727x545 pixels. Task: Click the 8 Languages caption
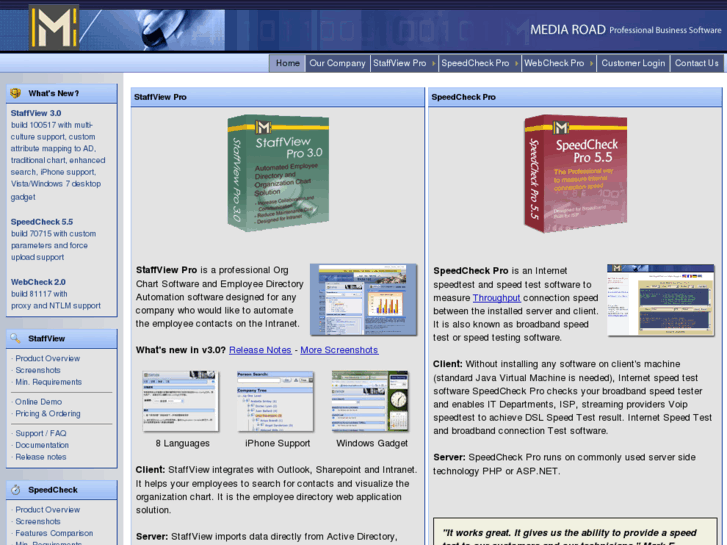pos(182,443)
